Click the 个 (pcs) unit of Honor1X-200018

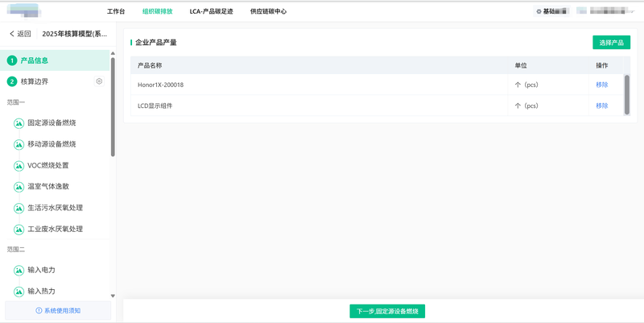point(526,85)
